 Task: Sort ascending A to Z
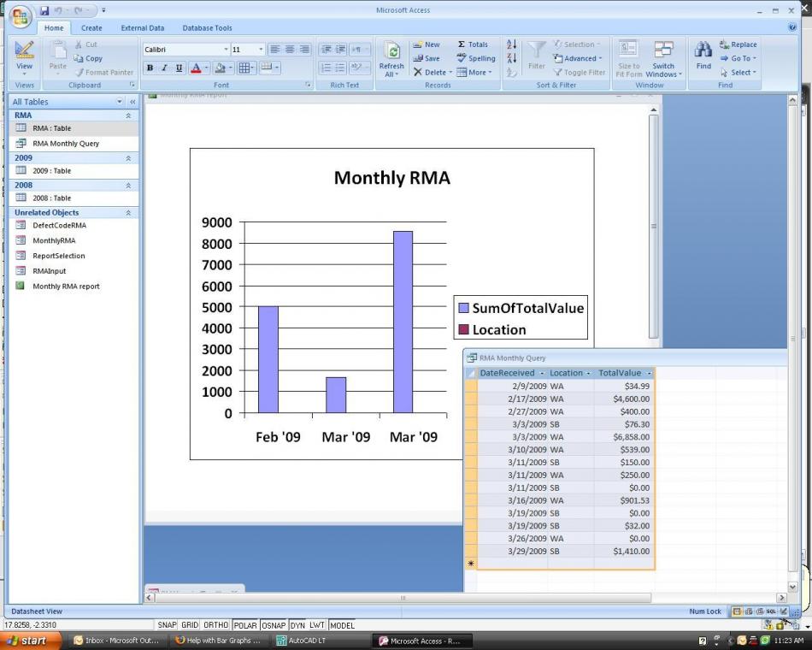[512, 44]
